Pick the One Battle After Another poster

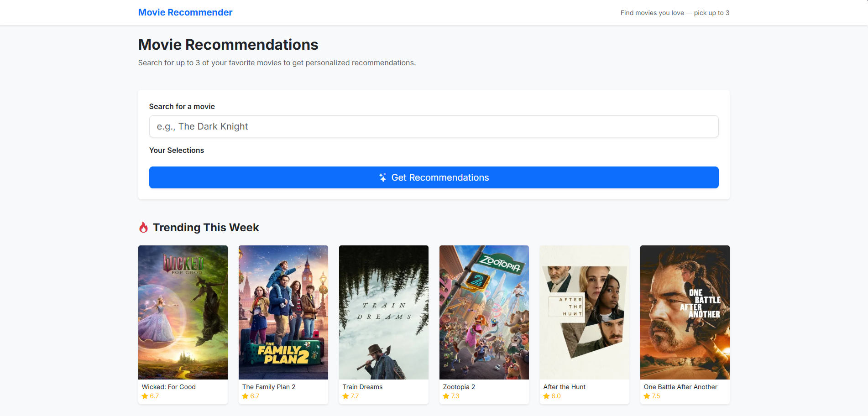point(685,312)
